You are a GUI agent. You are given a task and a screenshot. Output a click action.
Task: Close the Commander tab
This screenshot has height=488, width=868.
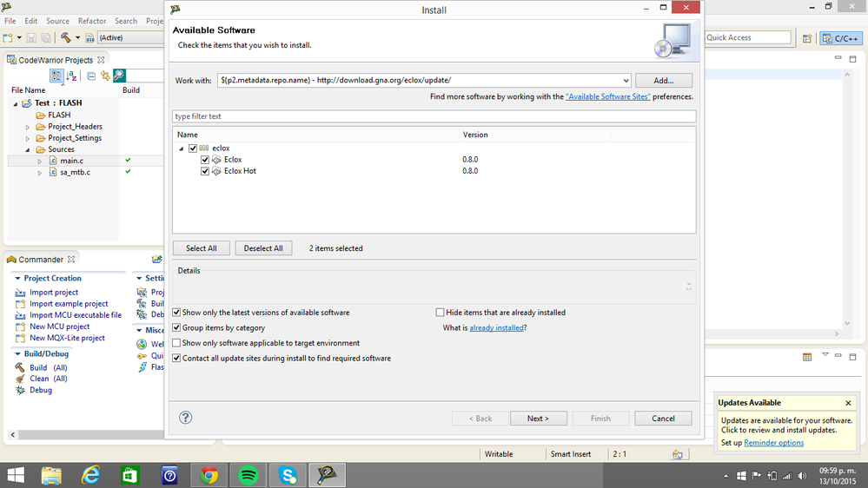(71, 259)
